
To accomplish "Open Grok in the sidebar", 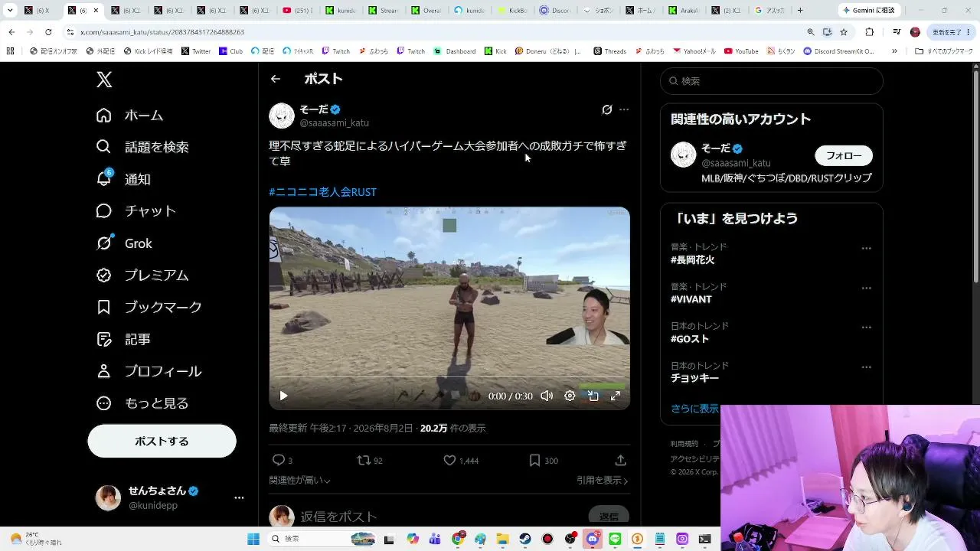I will click(x=124, y=243).
